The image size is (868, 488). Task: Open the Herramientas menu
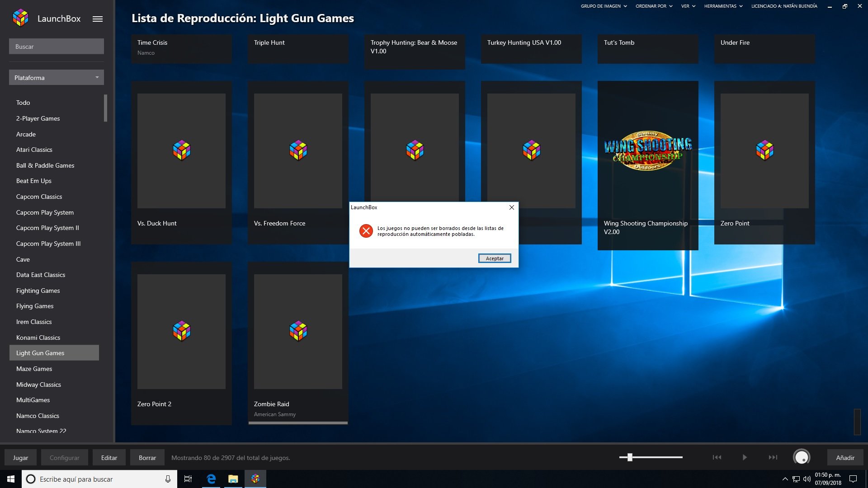(x=723, y=6)
